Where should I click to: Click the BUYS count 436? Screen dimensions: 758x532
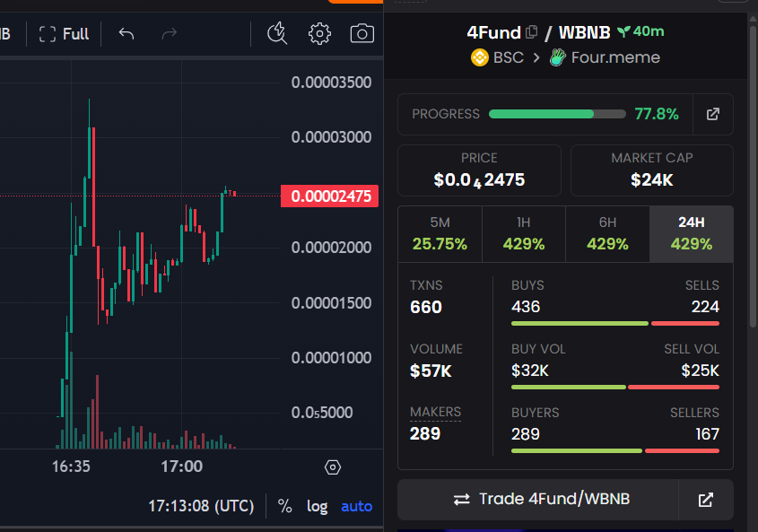click(x=526, y=307)
